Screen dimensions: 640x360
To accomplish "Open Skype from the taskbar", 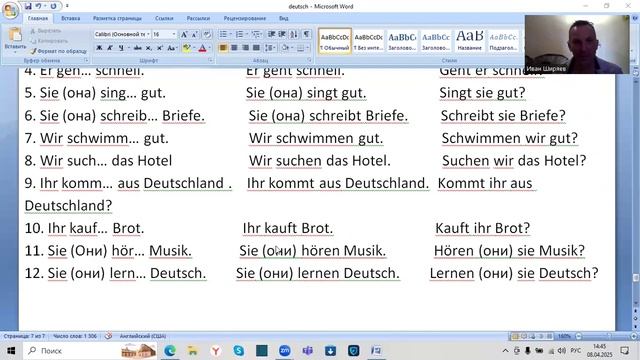I will click(239, 351).
